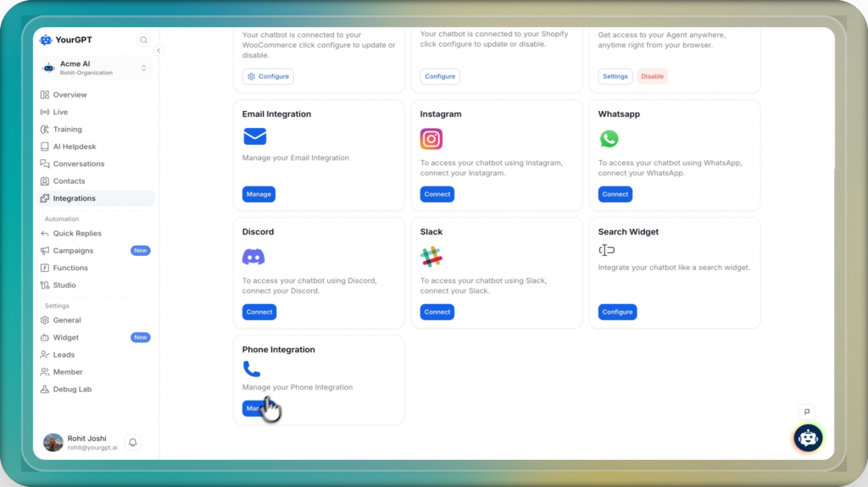Click the search icon in sidebar header
Viewport: 868px width, 487px height.
tap(143, 40)
